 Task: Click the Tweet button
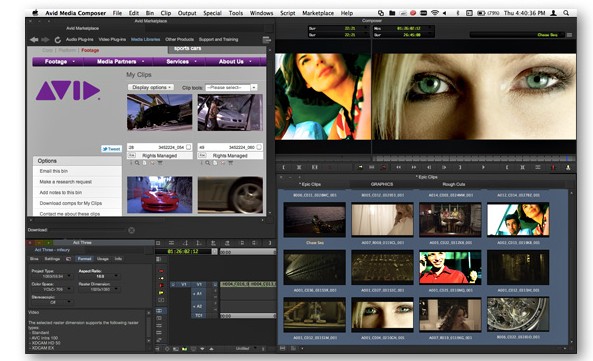111,149
